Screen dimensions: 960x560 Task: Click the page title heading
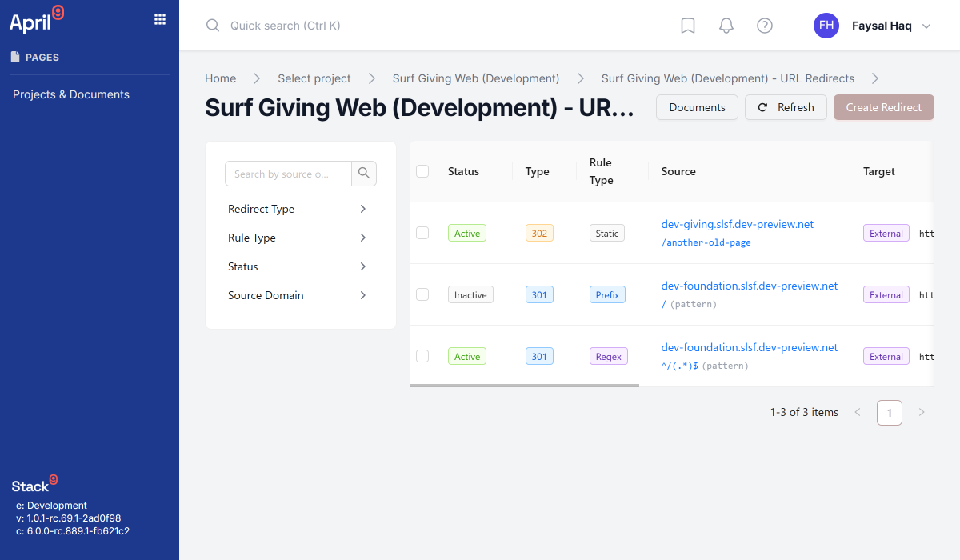tap(419, 108)
